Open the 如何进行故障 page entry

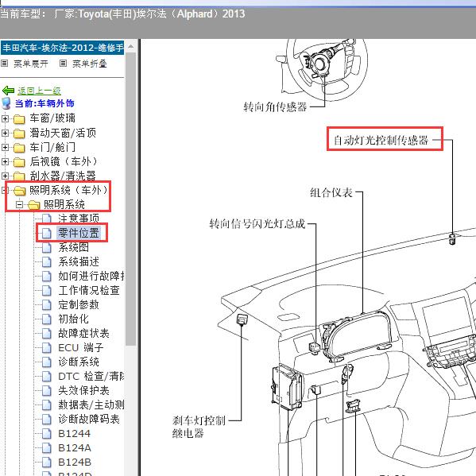[91, 276]
